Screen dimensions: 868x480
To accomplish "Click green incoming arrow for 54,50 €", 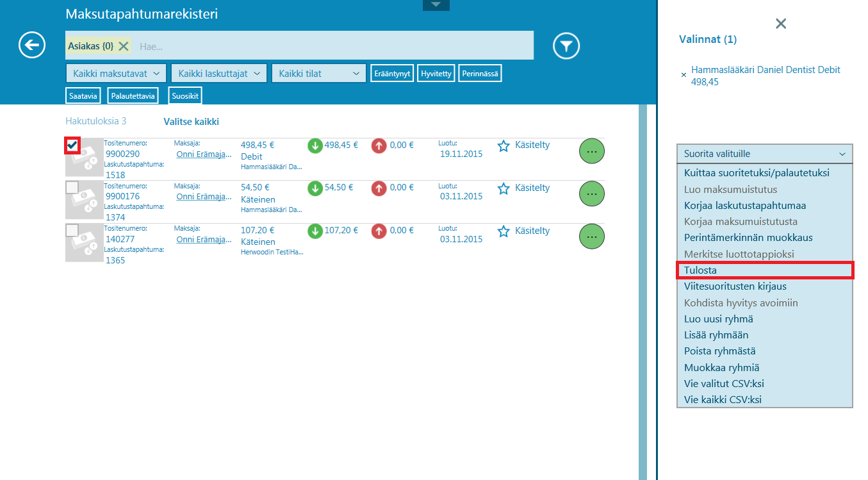I will (315, 188).
